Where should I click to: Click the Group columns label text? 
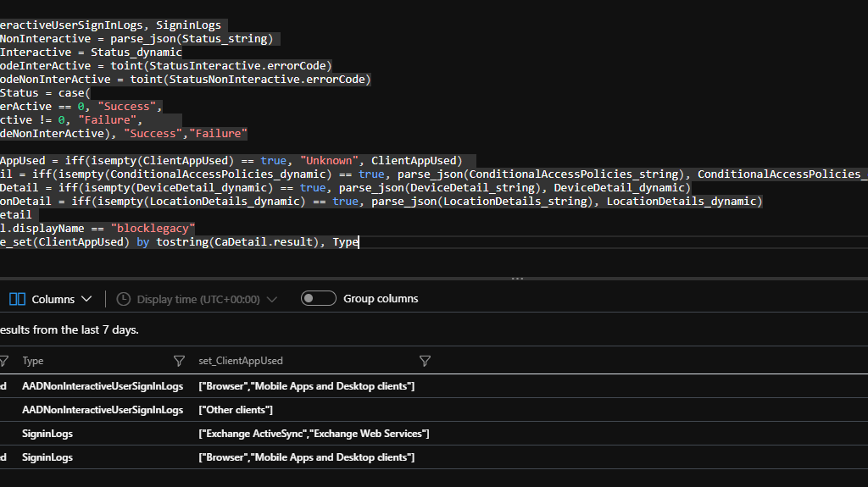coord(381,299)
